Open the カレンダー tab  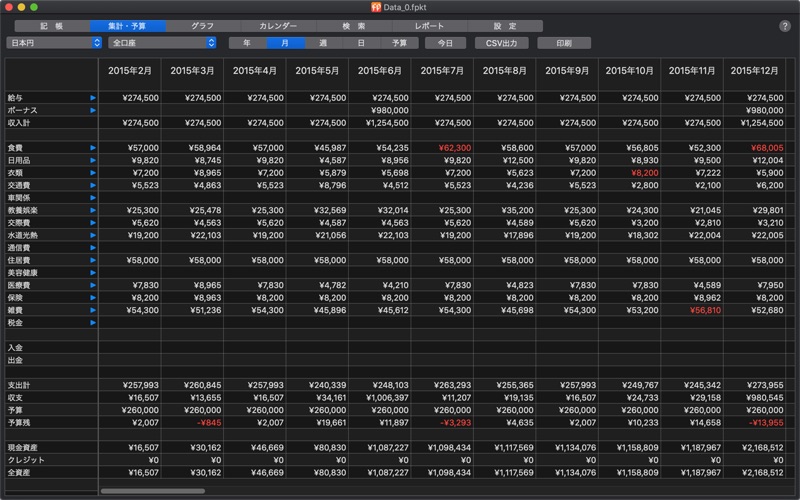point(278,26)
